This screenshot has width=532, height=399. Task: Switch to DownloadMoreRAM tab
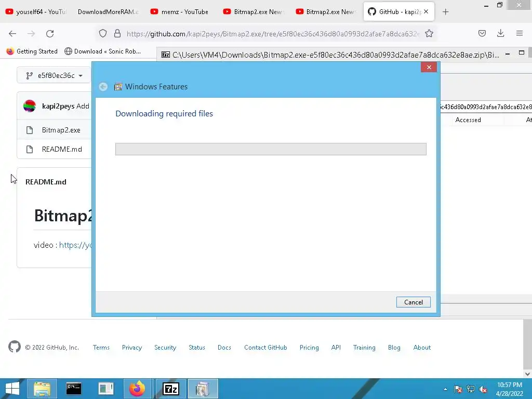(x=108, y=11)
